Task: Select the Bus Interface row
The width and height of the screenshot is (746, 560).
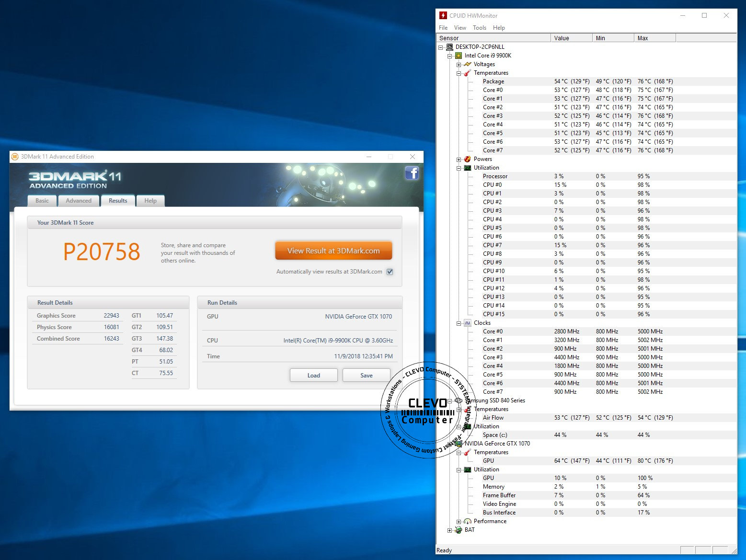Action: point(609,513)
